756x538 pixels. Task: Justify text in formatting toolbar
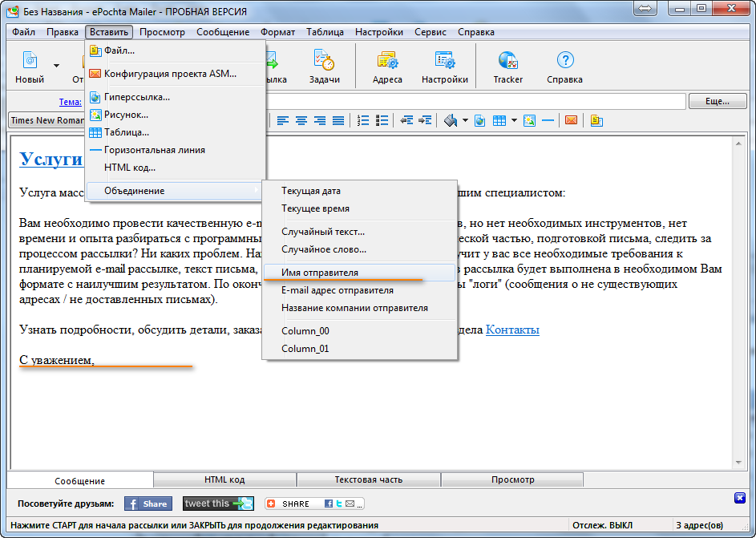338,120
